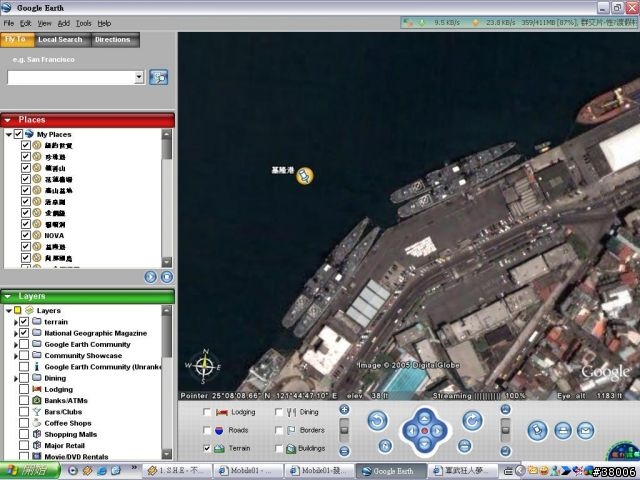
Task: Open the Tools menu
Action: tap(84, 23)
